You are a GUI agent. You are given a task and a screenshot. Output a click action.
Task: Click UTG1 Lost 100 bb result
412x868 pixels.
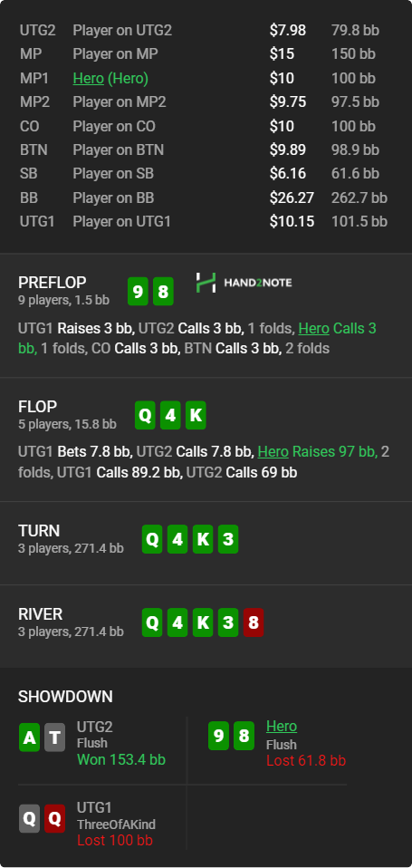pos(114,840)
